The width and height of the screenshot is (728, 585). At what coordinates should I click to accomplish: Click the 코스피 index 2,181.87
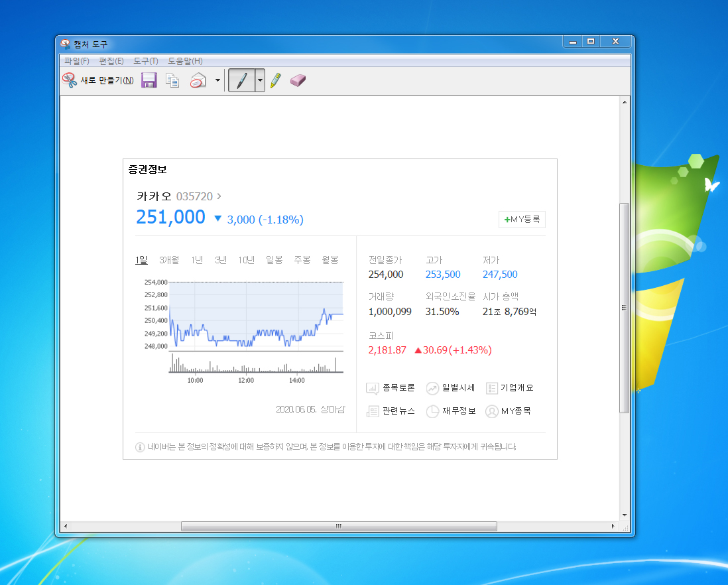(387, 350)
